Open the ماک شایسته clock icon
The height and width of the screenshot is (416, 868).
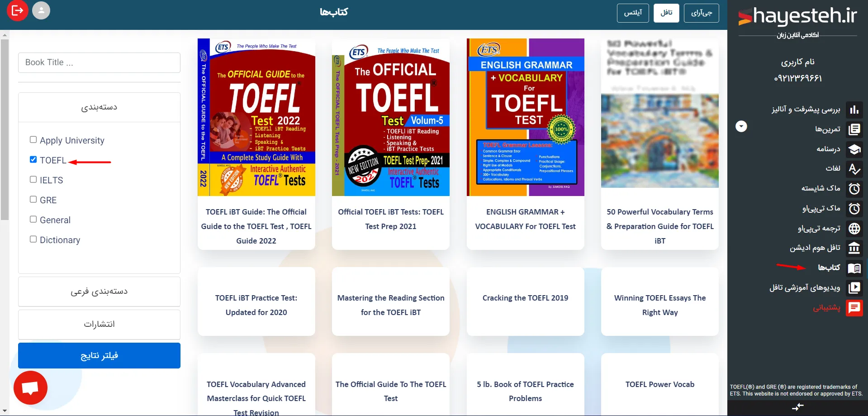click(854, 189)
